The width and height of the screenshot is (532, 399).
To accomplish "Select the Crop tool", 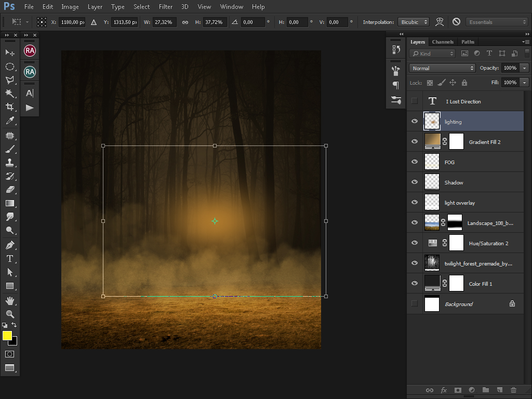I will pos(9,107).
